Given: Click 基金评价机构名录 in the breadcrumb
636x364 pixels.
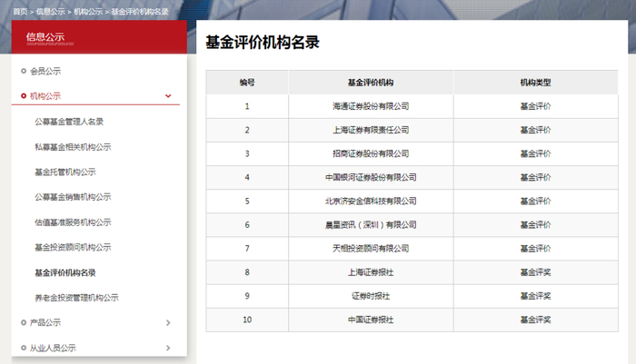Looking at the screenshot, I should [140, 12].
